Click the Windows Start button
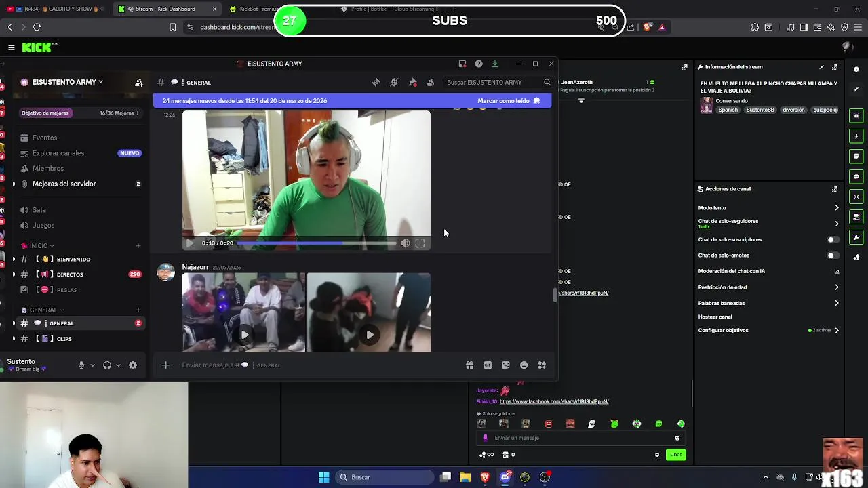 (x=324, y=477)
